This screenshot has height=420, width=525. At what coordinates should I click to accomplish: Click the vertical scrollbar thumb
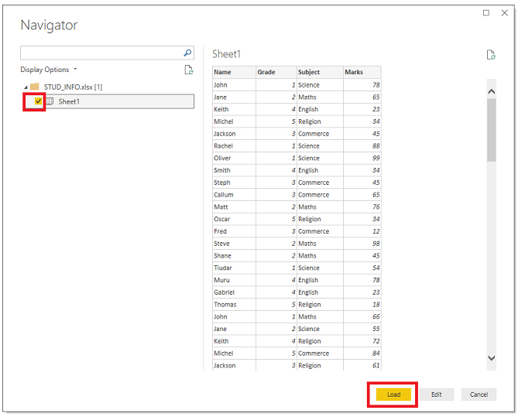(x=492, y=130)
